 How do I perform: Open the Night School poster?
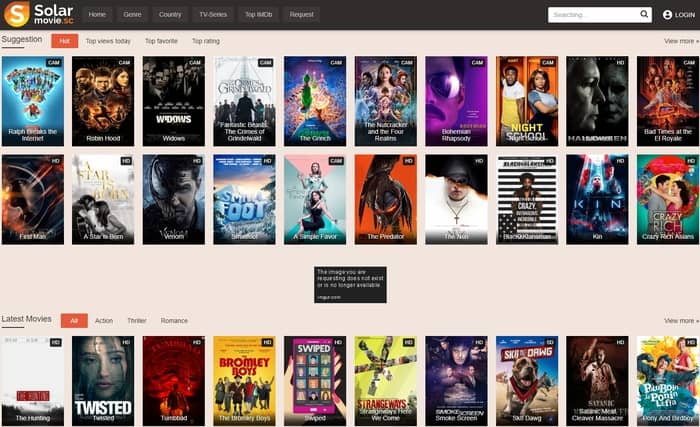(x=527, y=101)
